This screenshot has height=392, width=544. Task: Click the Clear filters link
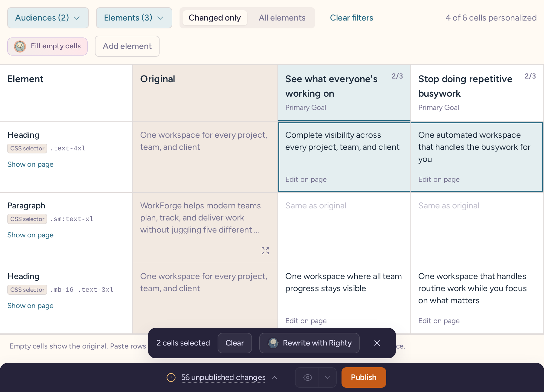[x=351, y=18]
